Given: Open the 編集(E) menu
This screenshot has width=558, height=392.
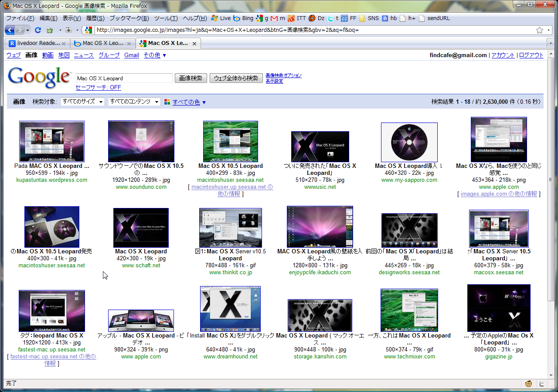Looking at the screenshot, I should [x=48, y=18].
